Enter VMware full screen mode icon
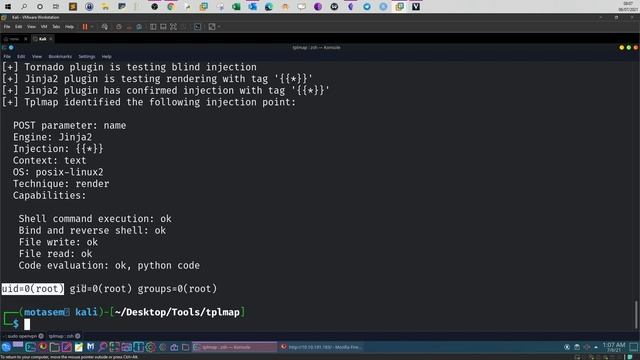640x360 pixels. (x=173, y=27)
